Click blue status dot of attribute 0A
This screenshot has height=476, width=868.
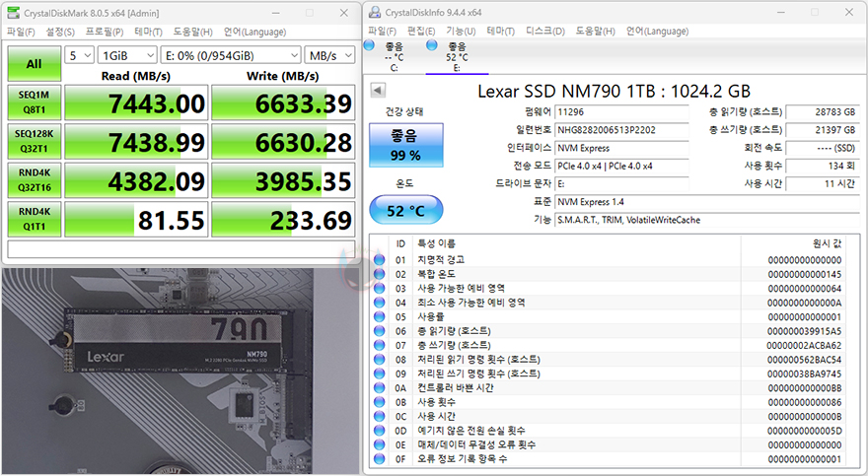(379, 388)
